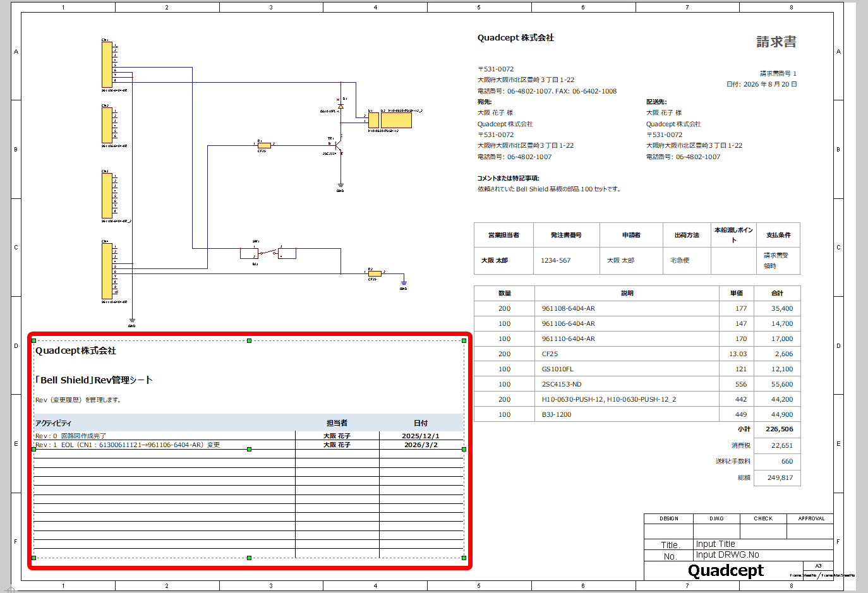This screenshot has height=593, width=868.
Task: Click the 請求書 invoice heading
Action: pos(776,42)
